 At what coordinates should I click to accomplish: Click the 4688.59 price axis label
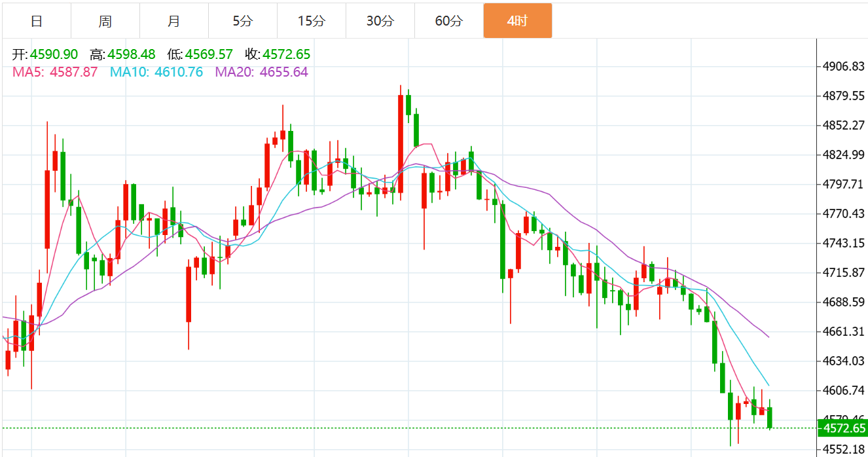coord(844,302)
